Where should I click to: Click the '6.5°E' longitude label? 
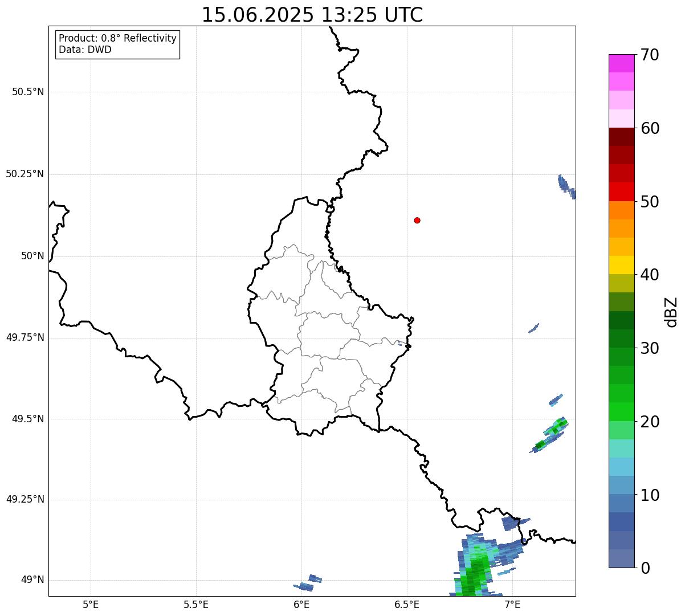pos(407,604)
